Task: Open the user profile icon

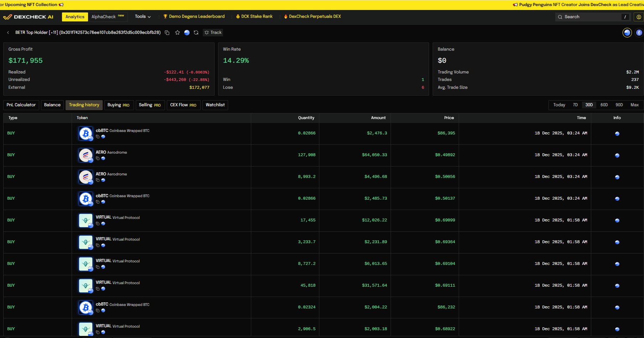Action: [639, 17]
